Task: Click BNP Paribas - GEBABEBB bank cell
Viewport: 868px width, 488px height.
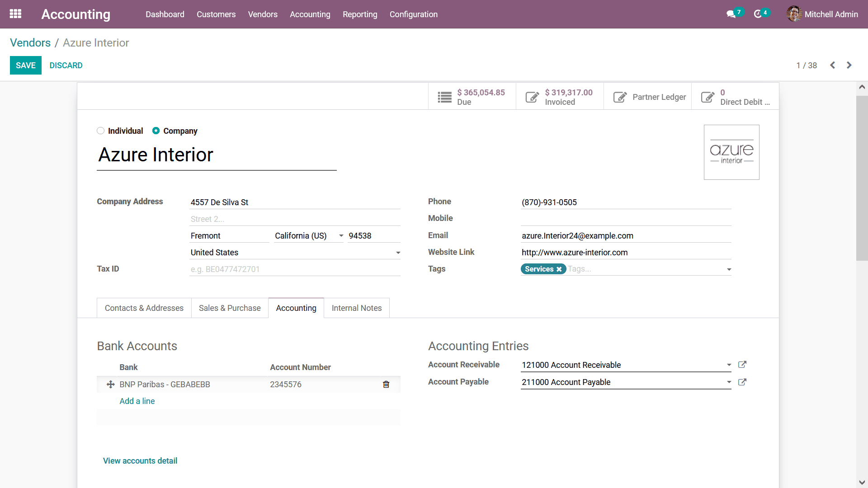Action: pyautogui.click(x=165, y=385)
